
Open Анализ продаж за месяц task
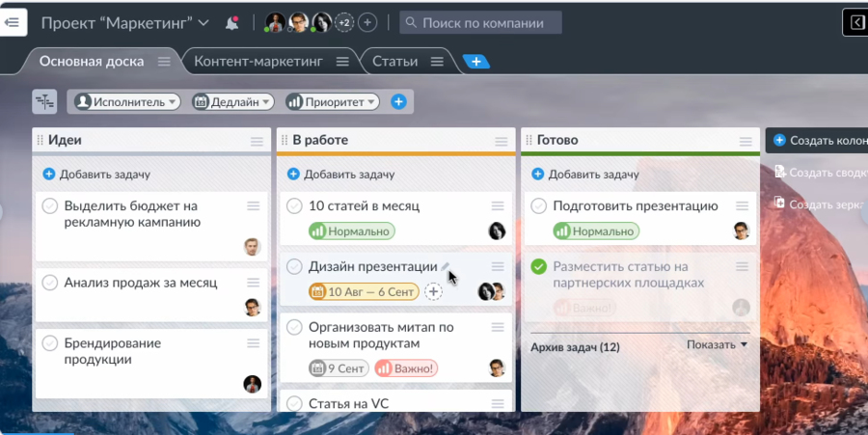141,283
